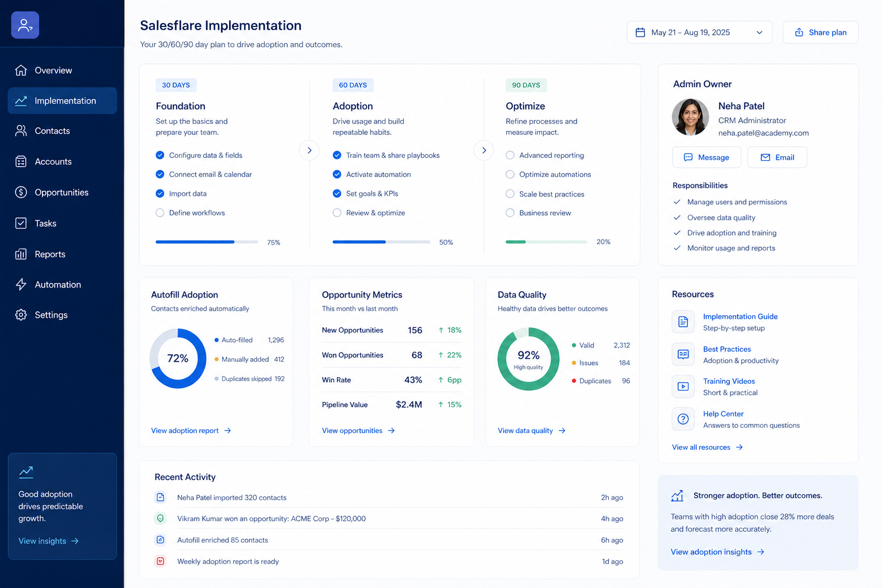Click the Adoption 50% progress bar
This screenshot has width=882, height=588.
[381, 242]
